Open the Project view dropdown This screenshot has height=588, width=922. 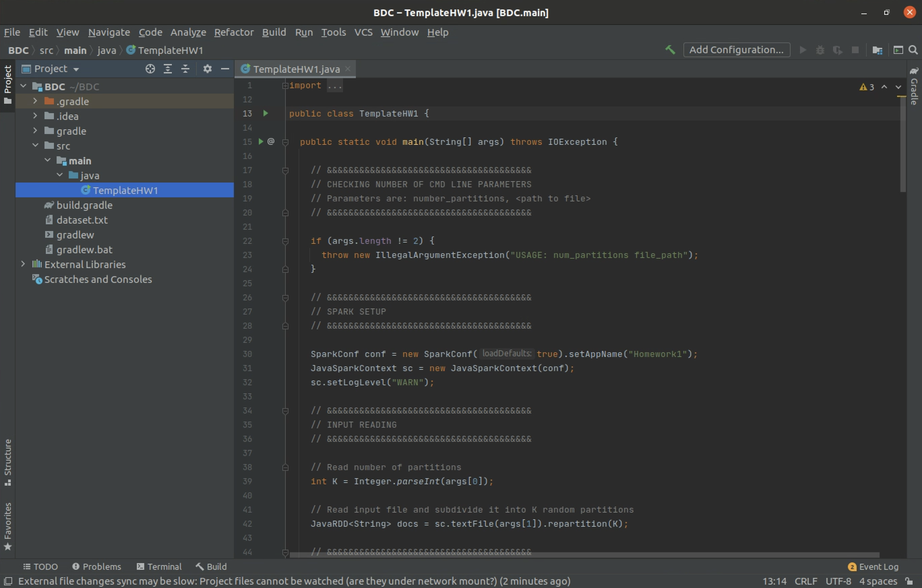[x=51, y=69]
